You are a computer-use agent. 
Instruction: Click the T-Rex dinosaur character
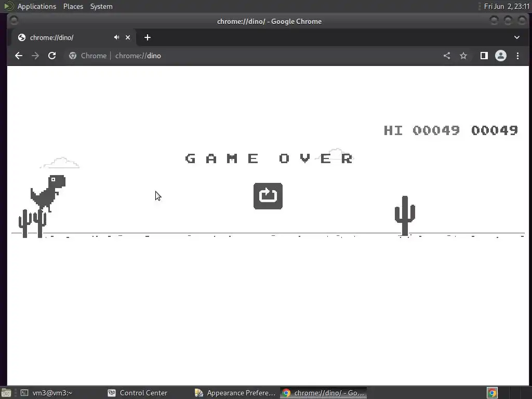(x=48, y=193)
